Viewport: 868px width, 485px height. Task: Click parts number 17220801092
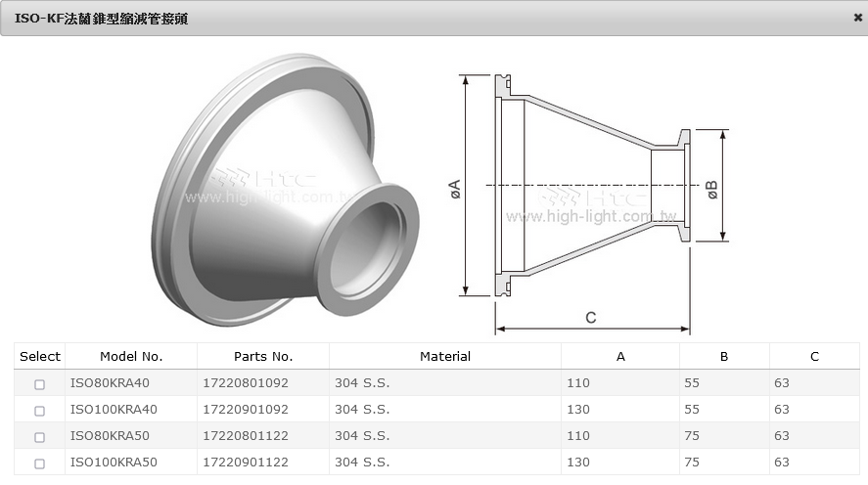pos(246,383)
